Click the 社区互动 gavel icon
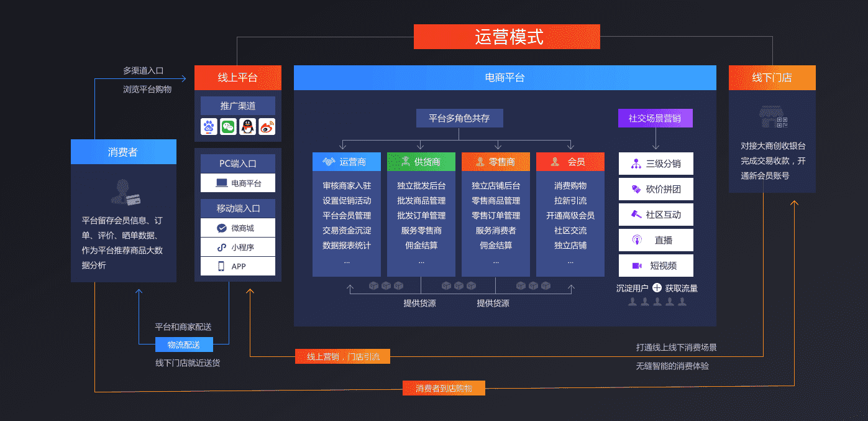 [x=636, y=215]
